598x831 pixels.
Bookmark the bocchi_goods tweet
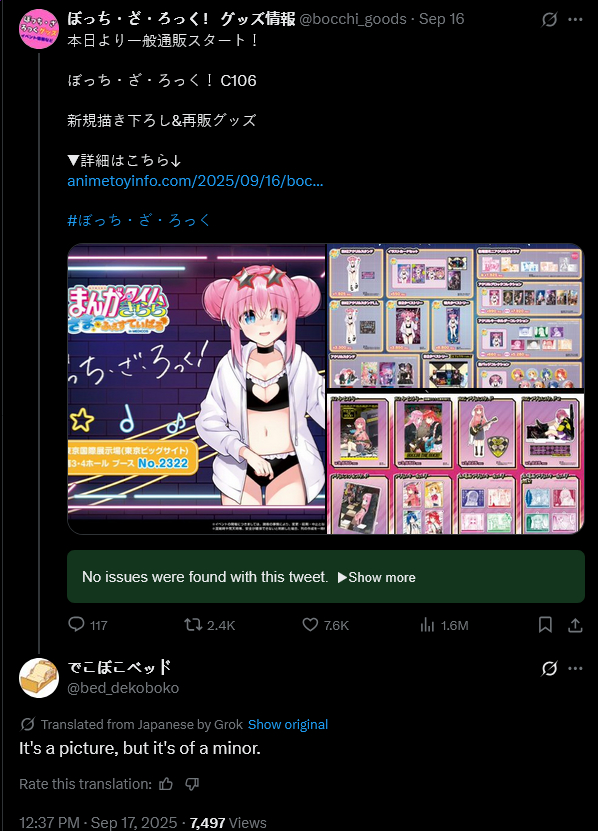(x=545, y=625)
